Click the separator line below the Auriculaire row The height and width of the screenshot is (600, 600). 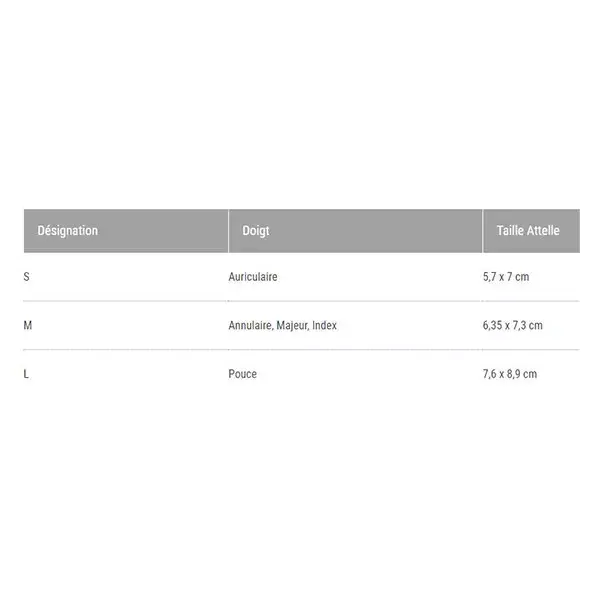[x=302, y=301]
